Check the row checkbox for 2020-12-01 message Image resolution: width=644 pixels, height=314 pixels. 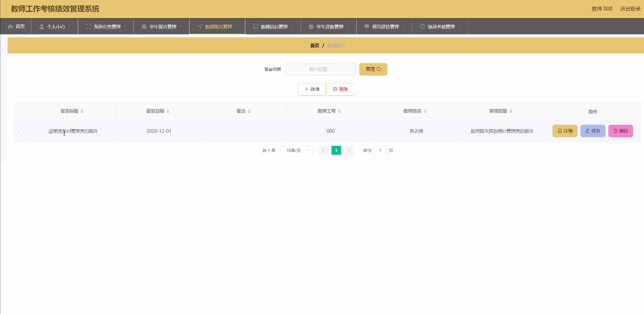pyautogui.click(x=21, y=131)
